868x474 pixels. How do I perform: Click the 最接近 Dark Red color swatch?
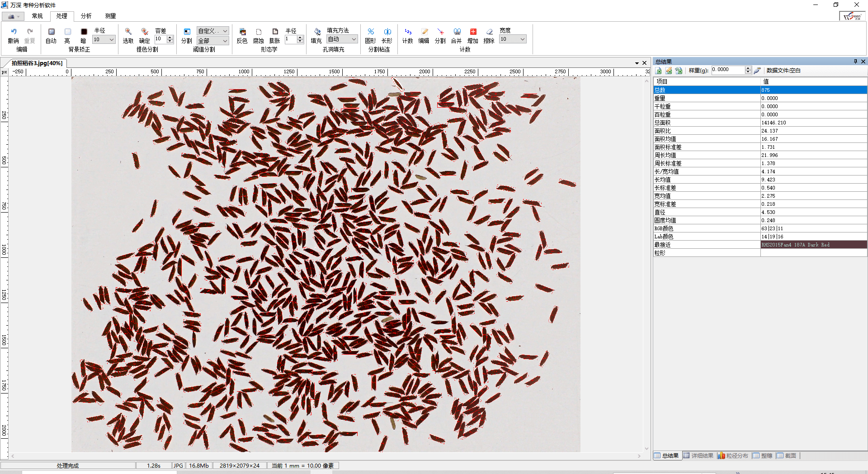click(813, 245)
